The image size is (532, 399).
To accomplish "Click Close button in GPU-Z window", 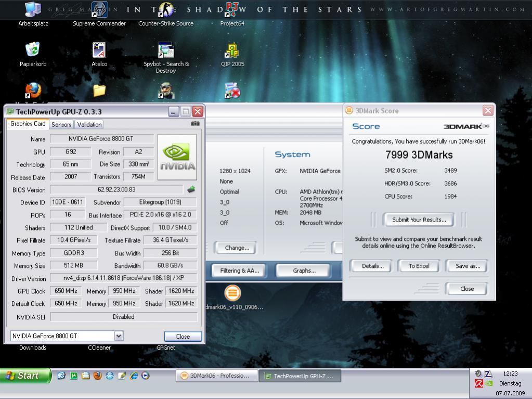I will pos(183,336).
